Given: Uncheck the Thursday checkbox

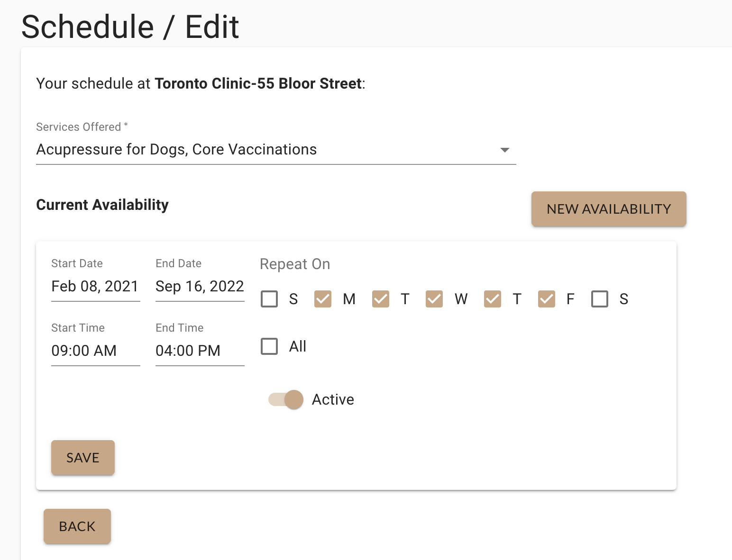Looking at the screenshot, I should [x=493, y=299].
